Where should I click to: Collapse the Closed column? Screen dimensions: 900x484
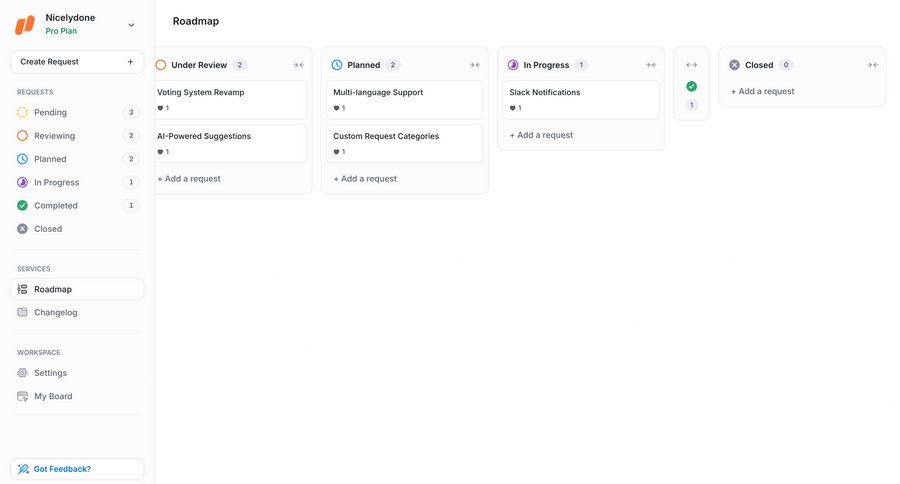[x=872, y=65]
